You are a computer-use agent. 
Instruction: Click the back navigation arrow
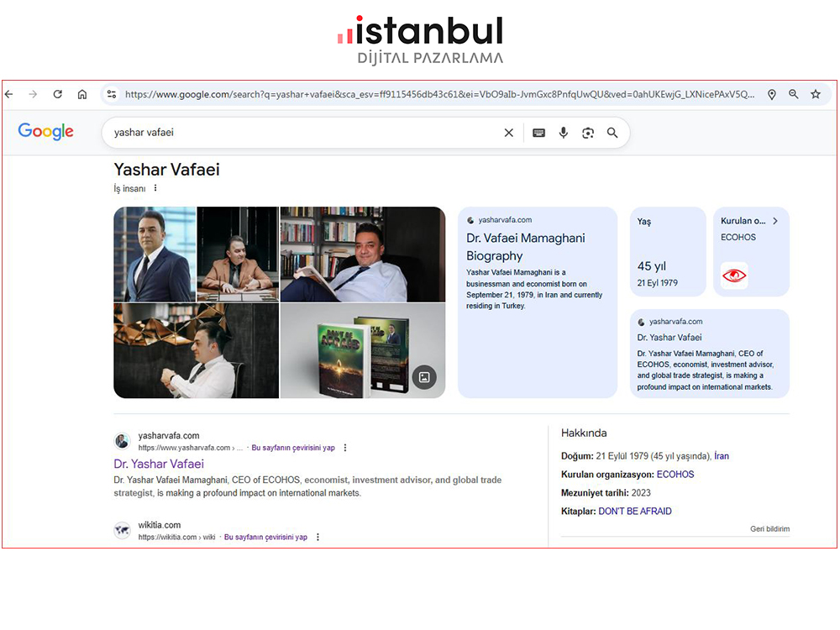point(8,94)
